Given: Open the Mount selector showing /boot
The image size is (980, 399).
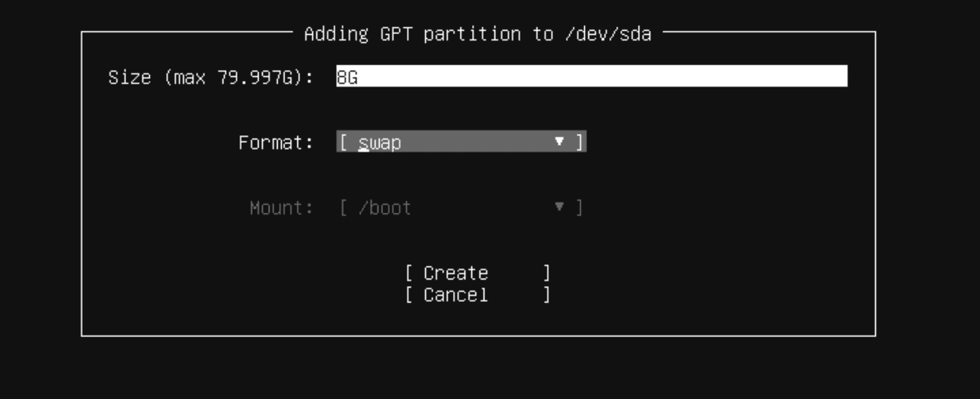Looking at the screenshot, I should [460, 208].
